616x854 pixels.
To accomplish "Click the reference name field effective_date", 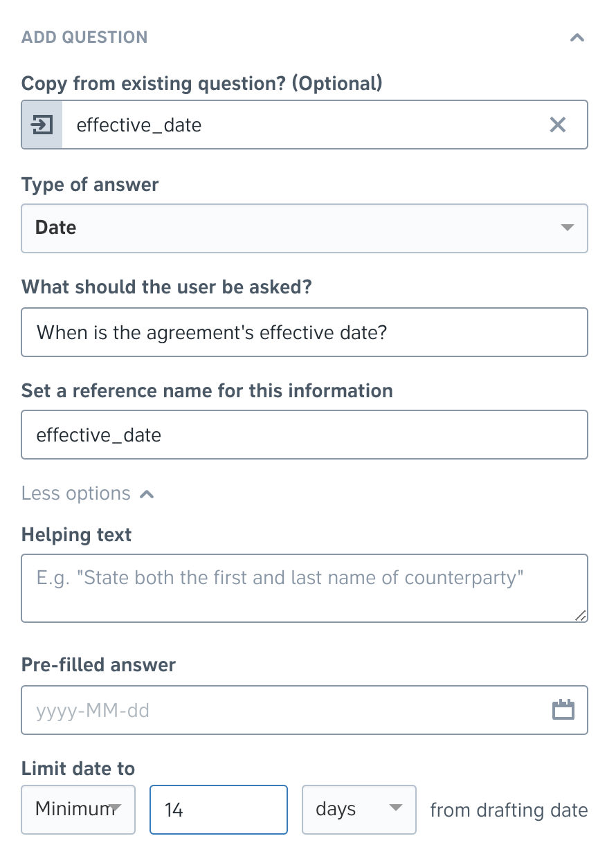I will click(305, 435).
